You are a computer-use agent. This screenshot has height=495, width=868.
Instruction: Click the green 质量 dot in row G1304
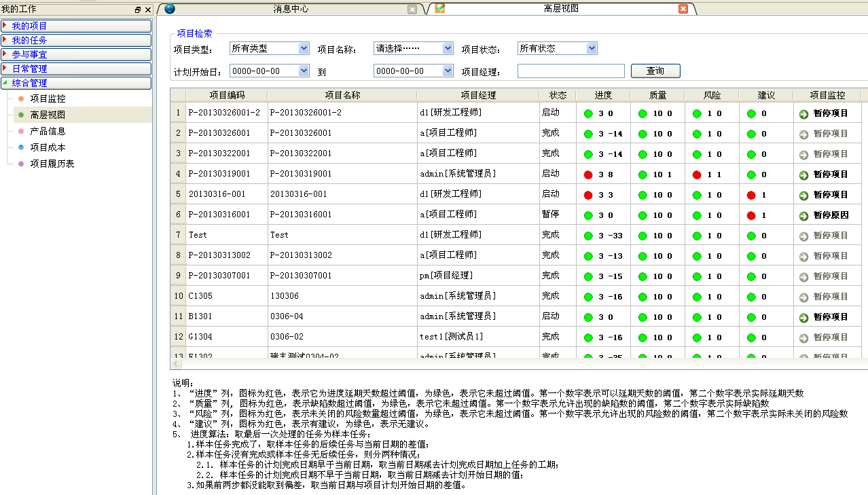tap(643, 337)
